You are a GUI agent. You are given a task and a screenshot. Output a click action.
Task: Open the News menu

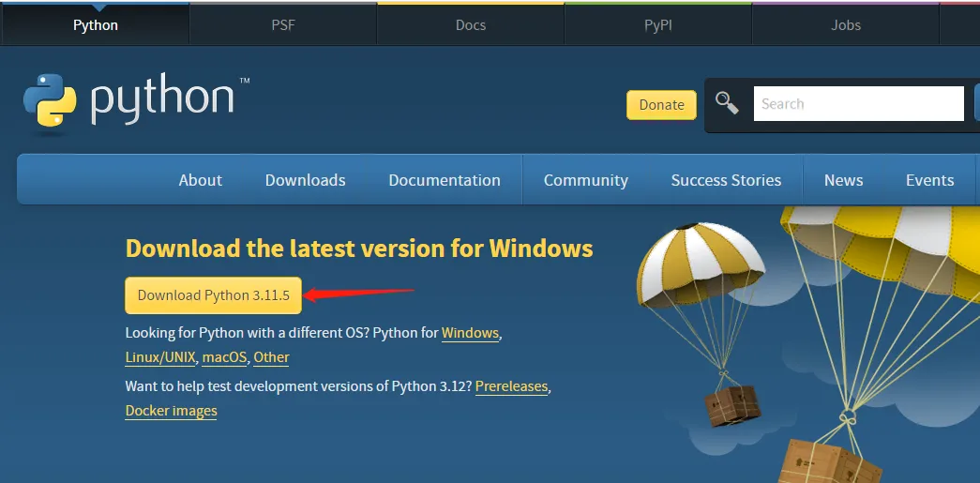click(x=843, y=180)
